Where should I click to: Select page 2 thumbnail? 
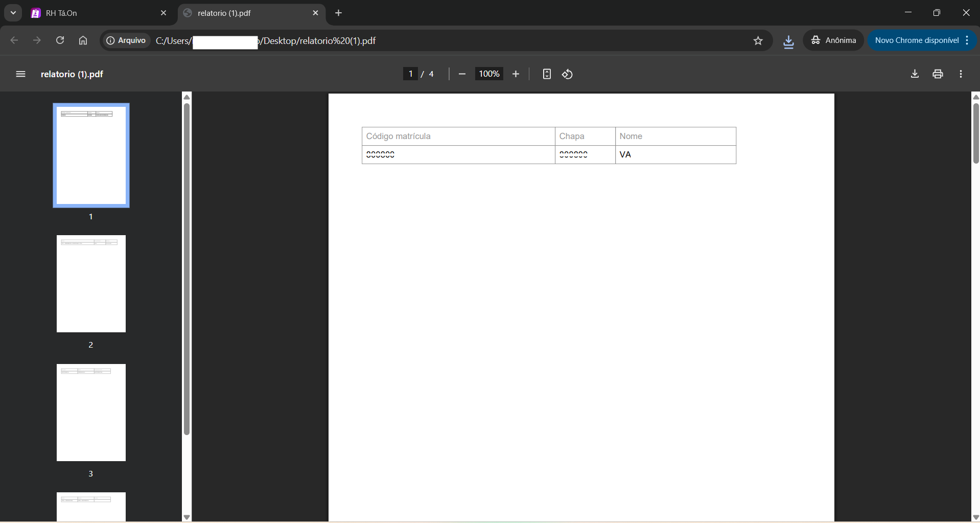tap(91, 284)
